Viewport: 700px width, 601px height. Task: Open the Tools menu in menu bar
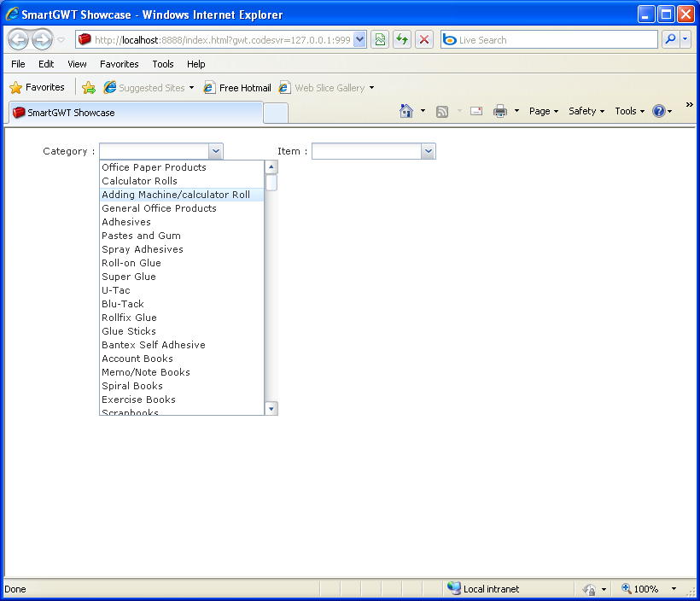163,64
